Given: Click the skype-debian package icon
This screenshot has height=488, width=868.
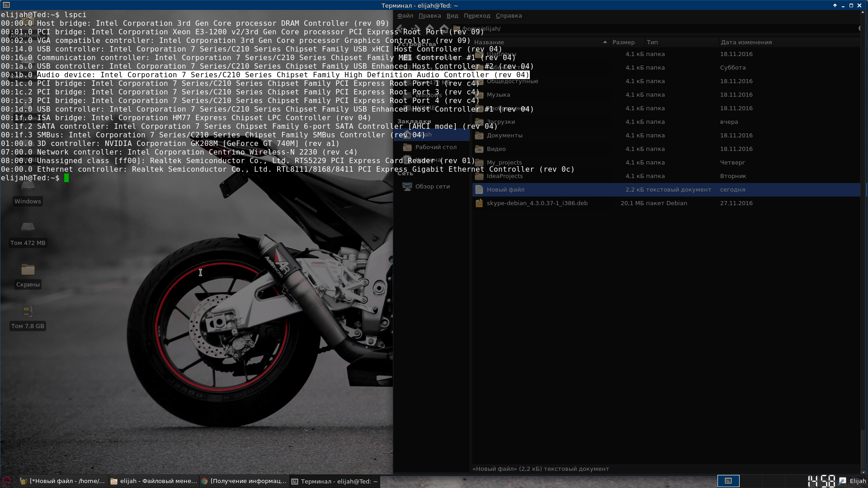Looking at the screenshot, I should click(x=479, y=203).
